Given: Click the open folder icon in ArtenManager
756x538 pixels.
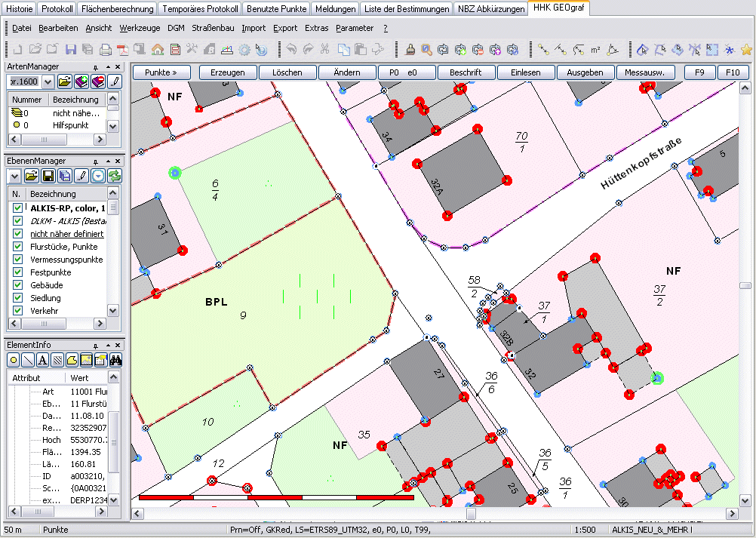Looking at the screenshot, I should tap(65, 81).
